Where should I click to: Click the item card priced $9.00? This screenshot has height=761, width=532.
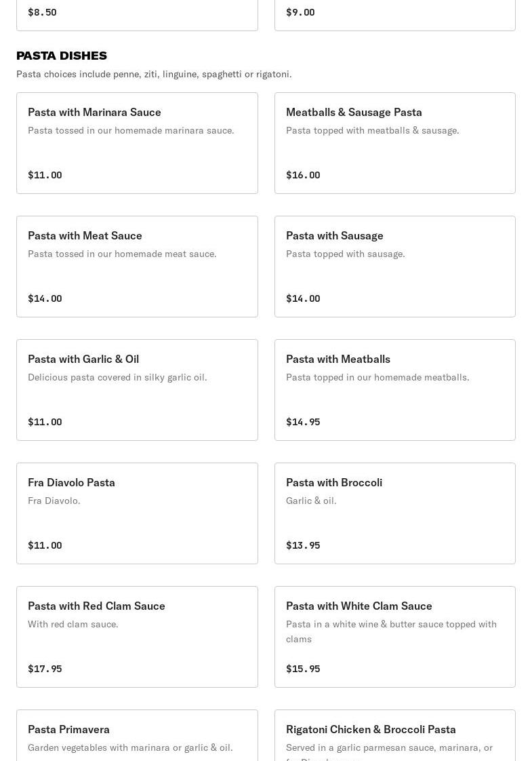[394, 14]
